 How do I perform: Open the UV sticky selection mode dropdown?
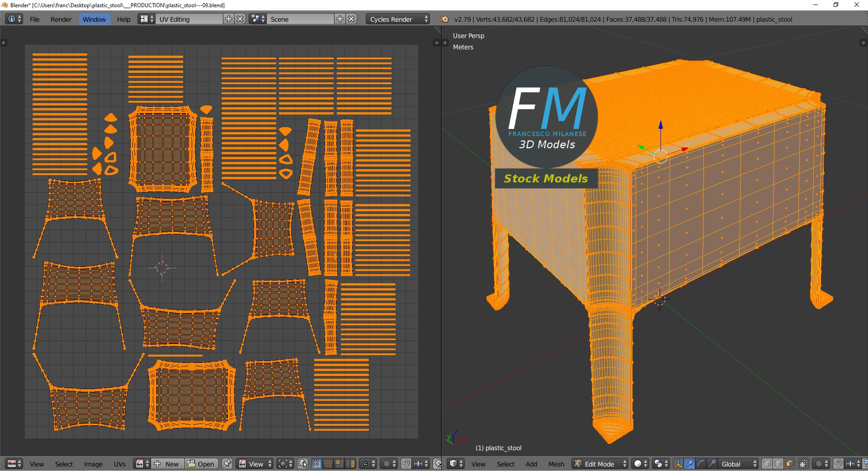click(x=368, y=464)
